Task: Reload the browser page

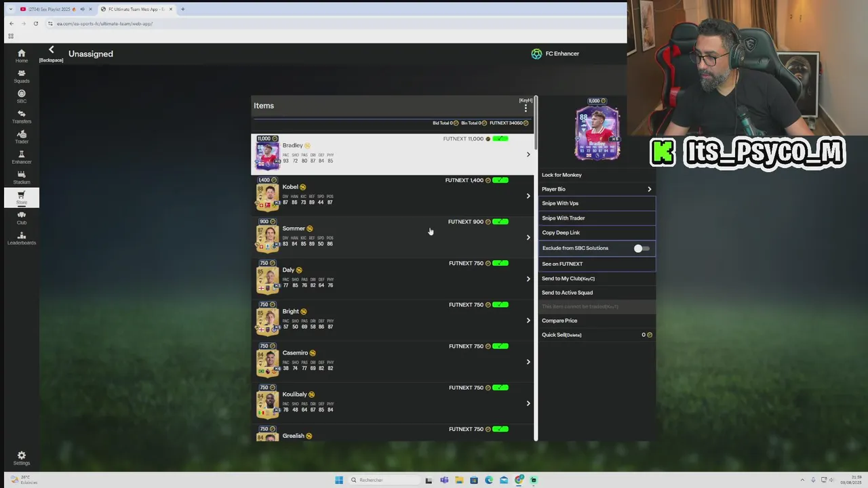Action: (x=35, y=23)
